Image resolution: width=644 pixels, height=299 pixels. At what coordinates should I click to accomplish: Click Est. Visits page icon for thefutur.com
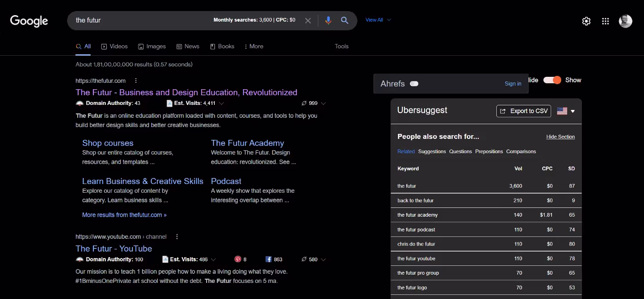(x=169, y=103)
